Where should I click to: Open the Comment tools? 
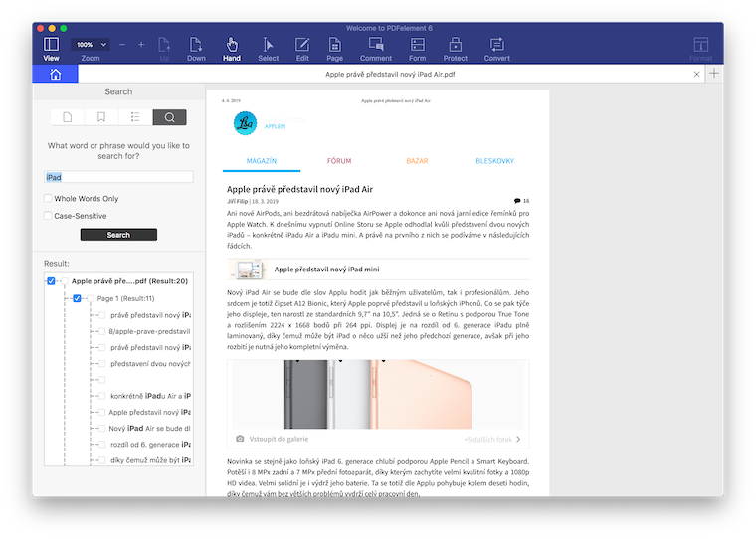coord(376,48)
